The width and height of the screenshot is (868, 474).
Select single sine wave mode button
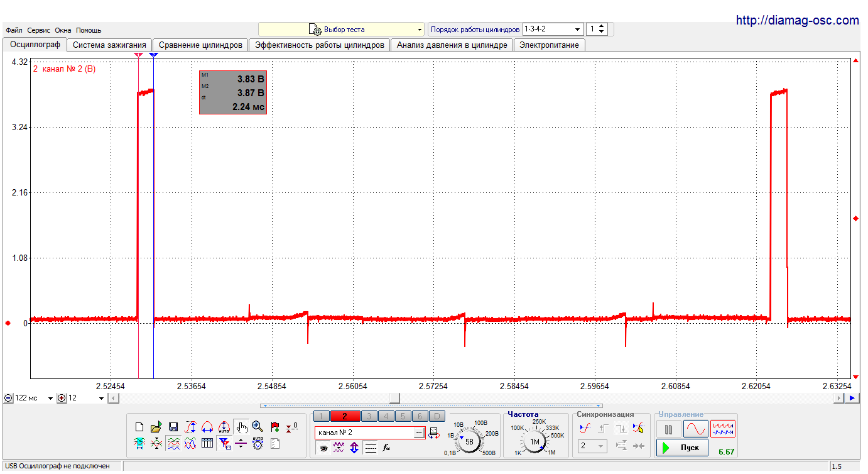(695, 429)
